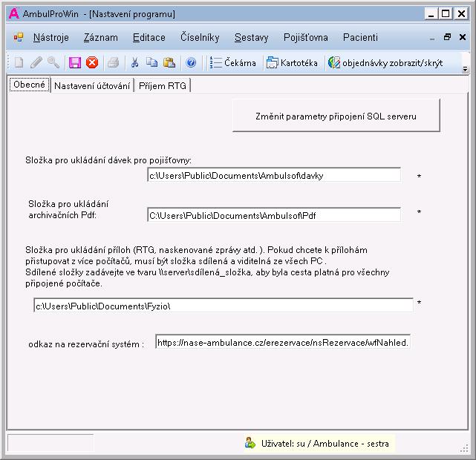Click the archive Pdf folder path field
476x460 pixels.
[x=274, y=215]
